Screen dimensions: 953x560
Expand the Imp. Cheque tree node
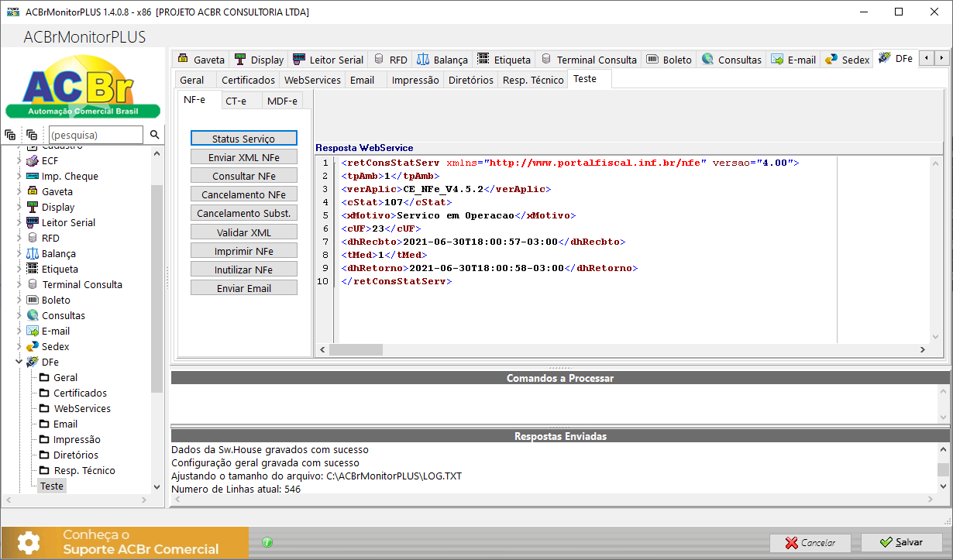[19, 176]
